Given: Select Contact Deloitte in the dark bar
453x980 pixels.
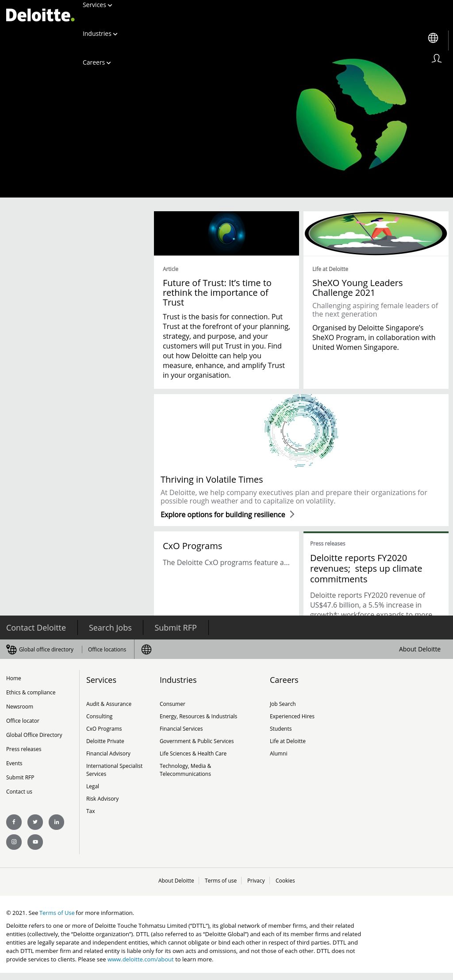Looking at the screenshot, I should [x=36, y=628].
